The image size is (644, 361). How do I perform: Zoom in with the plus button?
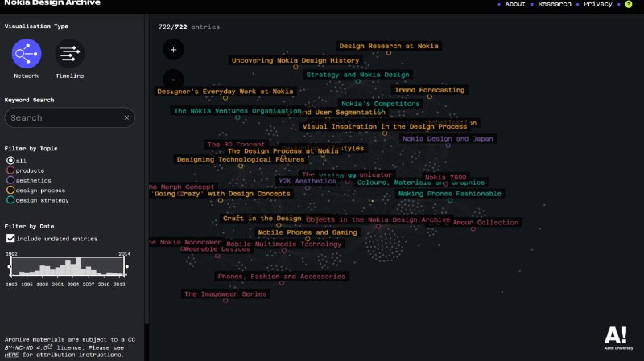(x=173, y=50)
